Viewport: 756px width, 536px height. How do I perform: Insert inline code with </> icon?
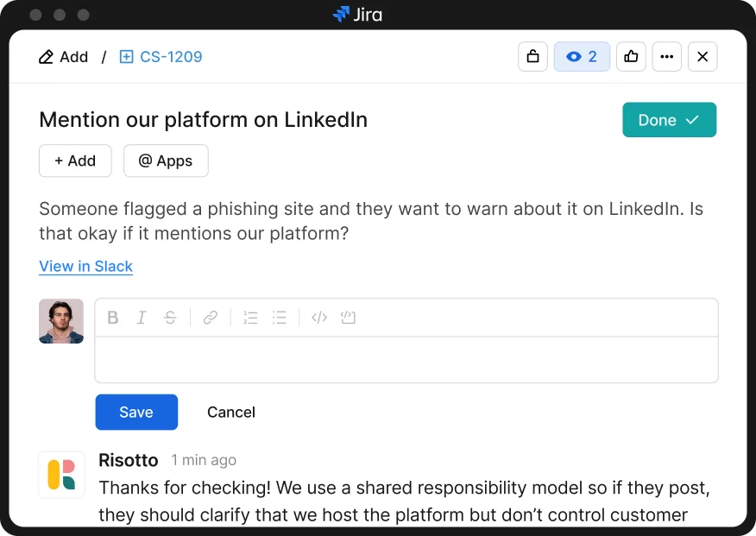(x=319, y=318)
